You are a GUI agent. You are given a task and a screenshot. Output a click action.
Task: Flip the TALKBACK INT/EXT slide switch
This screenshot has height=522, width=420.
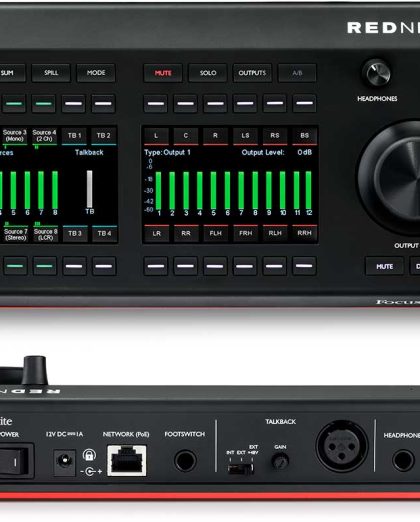tap(240, 469)
